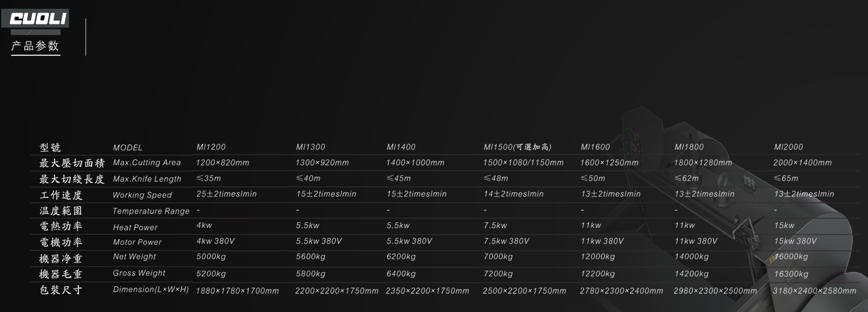This screenshot has width=868, height=312.
Task: Click the Max.Knife Length row label
Action: point(147,179)
